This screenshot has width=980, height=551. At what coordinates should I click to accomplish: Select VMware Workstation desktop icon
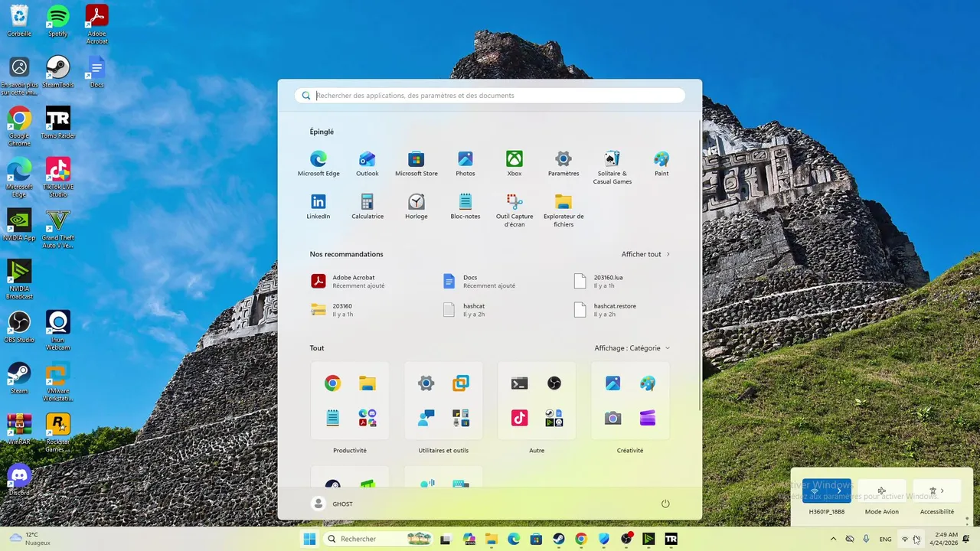[x=58, y=382]
